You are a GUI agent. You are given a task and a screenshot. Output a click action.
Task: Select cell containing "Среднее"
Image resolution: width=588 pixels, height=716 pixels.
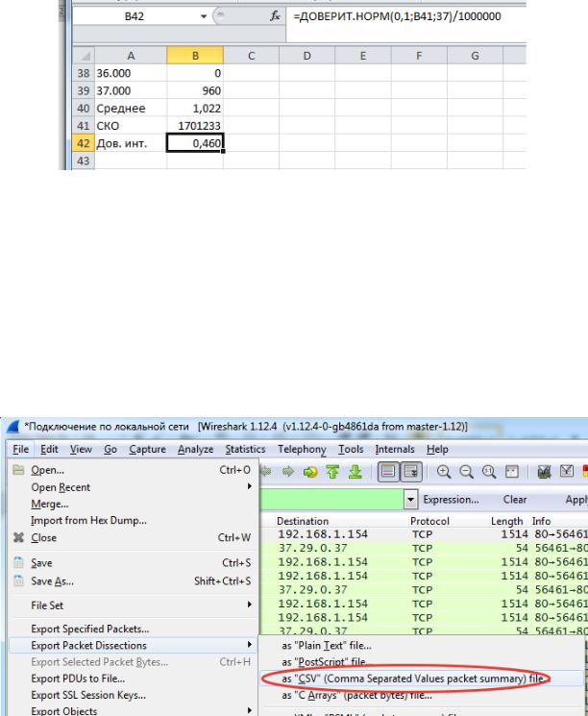point(131,109)
